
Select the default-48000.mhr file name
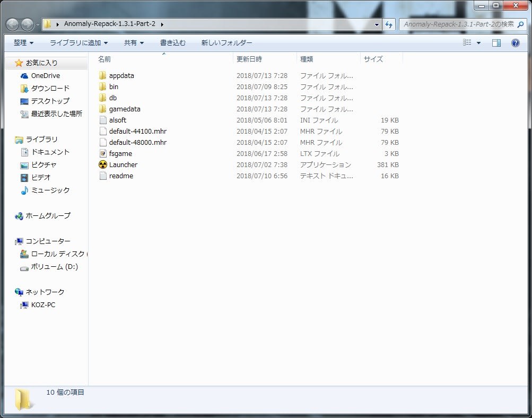point(138,143)
